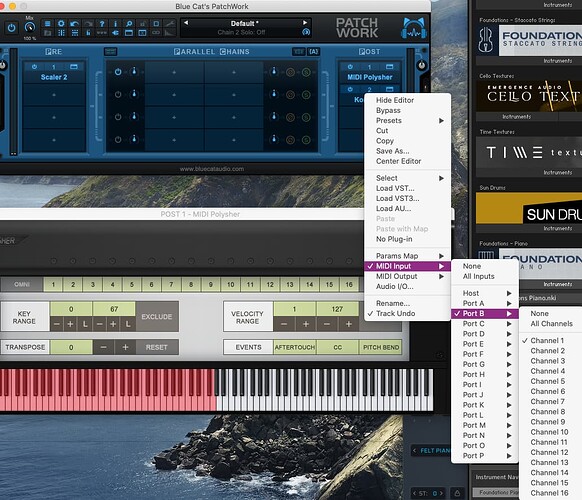
Task: Expand the Port A submenu
Action: click(x=484, y=303)
